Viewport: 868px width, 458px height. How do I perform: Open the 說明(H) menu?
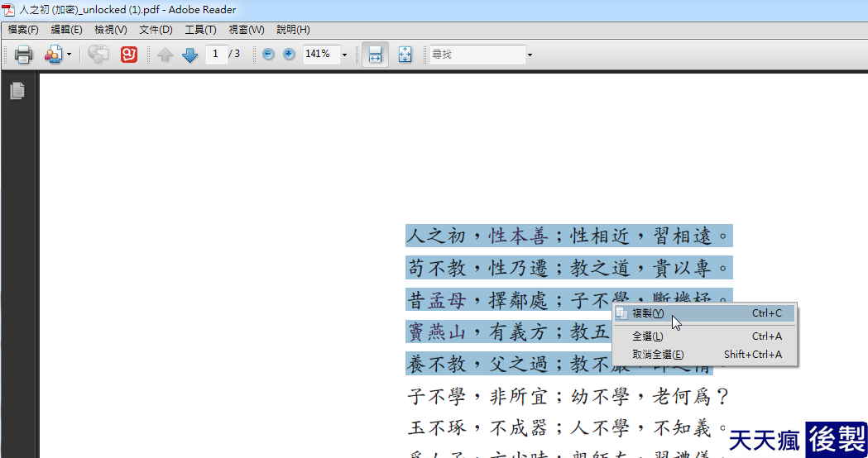293,29
